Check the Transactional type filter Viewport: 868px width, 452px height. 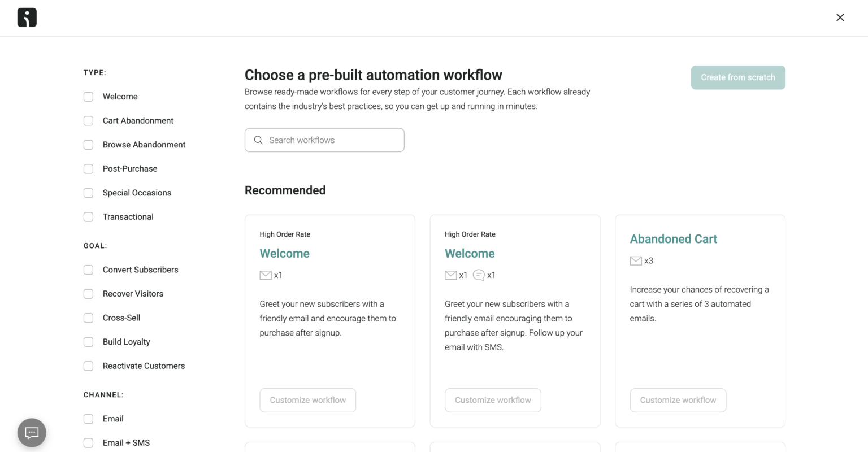[88, 216]
